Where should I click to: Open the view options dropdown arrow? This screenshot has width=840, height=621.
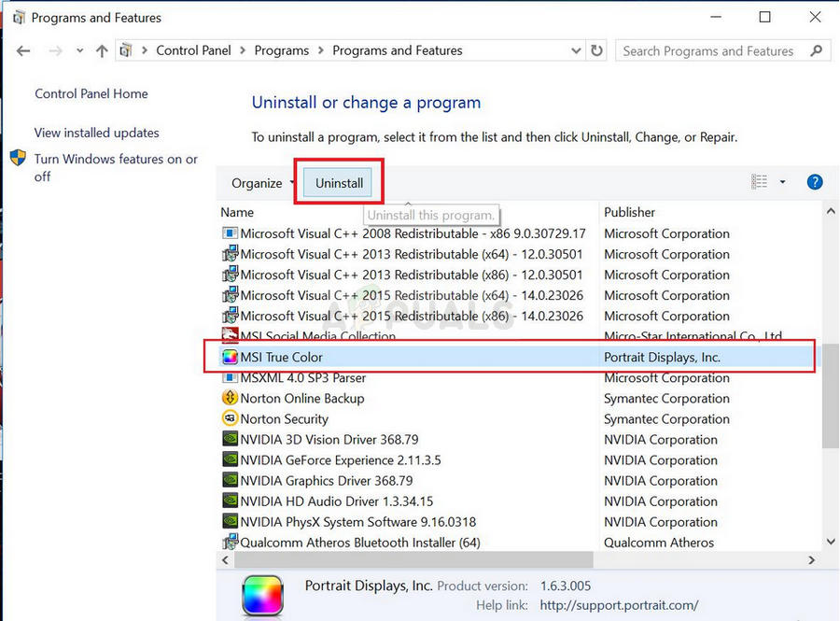[x=782, y=182]
